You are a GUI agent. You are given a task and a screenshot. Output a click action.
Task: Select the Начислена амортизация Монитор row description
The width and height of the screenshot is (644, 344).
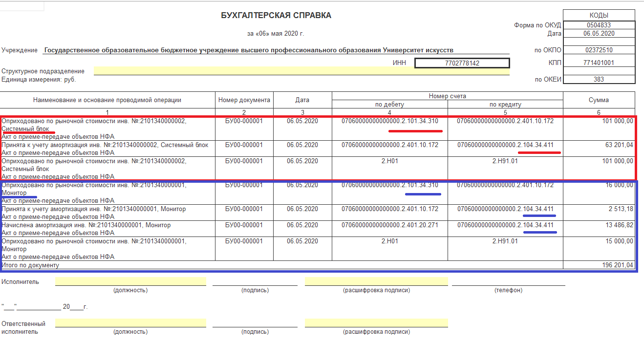(x=107, y=229)
